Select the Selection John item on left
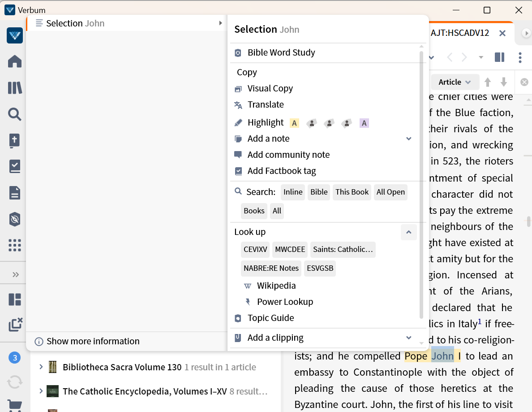This screenshot has height=412, width=532. tap(126, 23)
